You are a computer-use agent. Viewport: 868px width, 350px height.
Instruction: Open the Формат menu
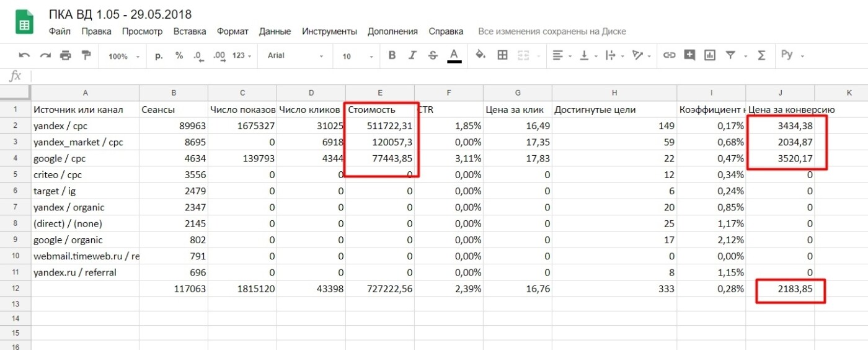coord(232,31)
